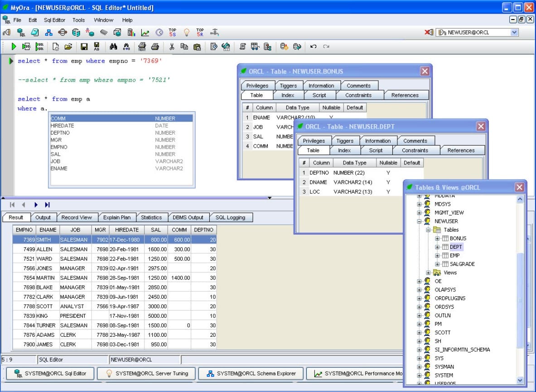Open the Performance Monitor line-chart icon
The width and height of the screenshot is (536, 392).
145,33
